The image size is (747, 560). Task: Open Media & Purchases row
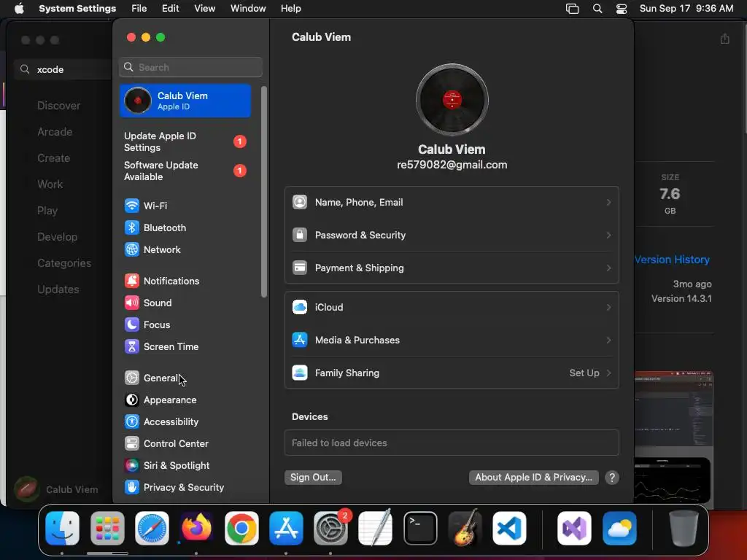[452, 340]
